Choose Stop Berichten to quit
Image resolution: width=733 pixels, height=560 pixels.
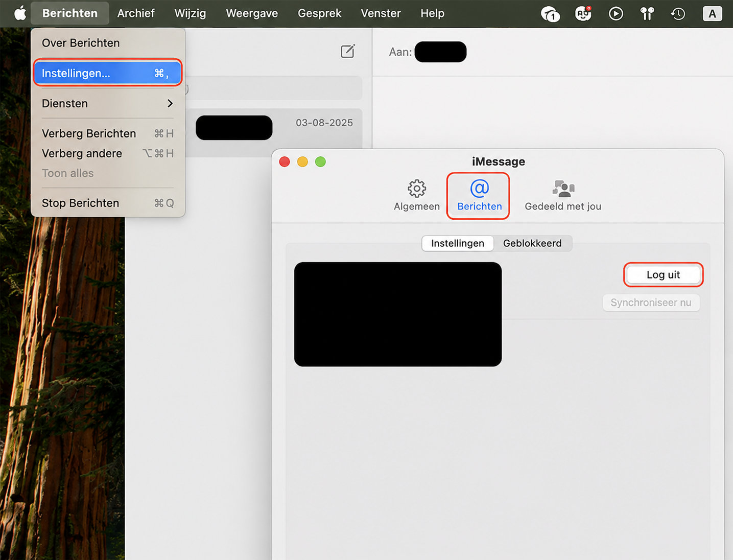tap(108, 203)
